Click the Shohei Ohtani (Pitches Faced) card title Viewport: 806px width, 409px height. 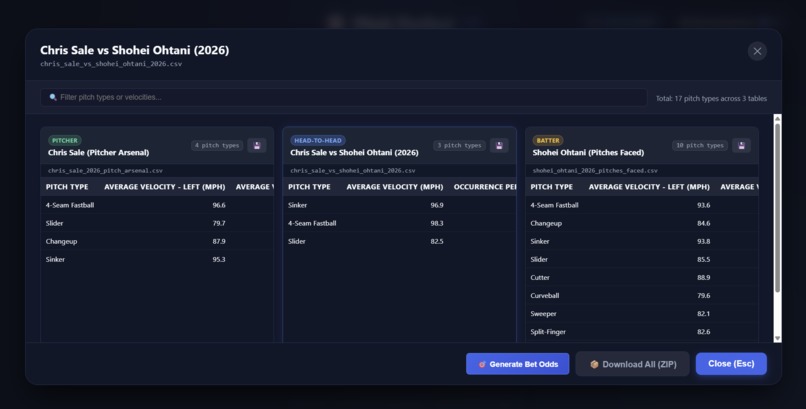coord(588,153)
